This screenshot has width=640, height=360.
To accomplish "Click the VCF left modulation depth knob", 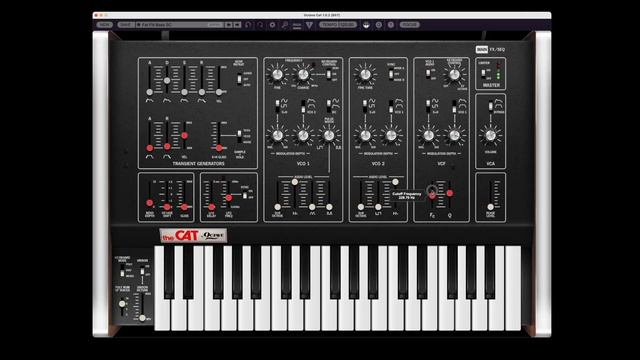I will click(x=428, y=136).
